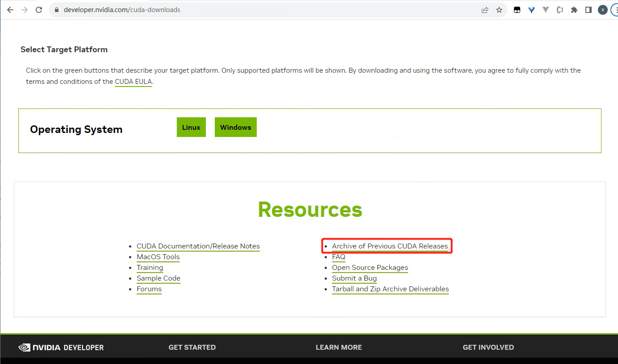
Task: Open the Tampermonkey extension icon
Action: pos(517,10)
